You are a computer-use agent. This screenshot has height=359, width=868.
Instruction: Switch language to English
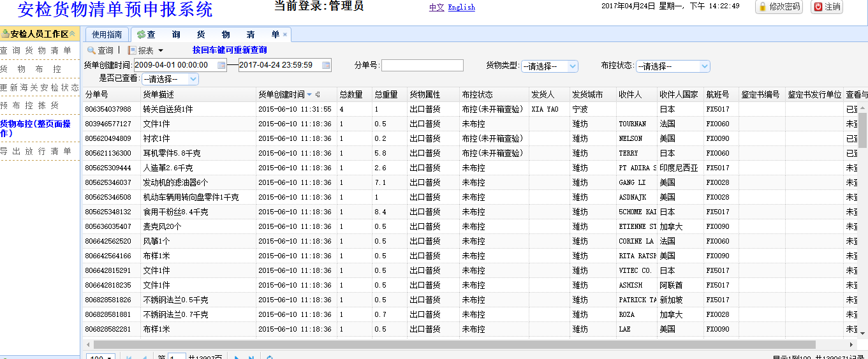tap(461, 7)
